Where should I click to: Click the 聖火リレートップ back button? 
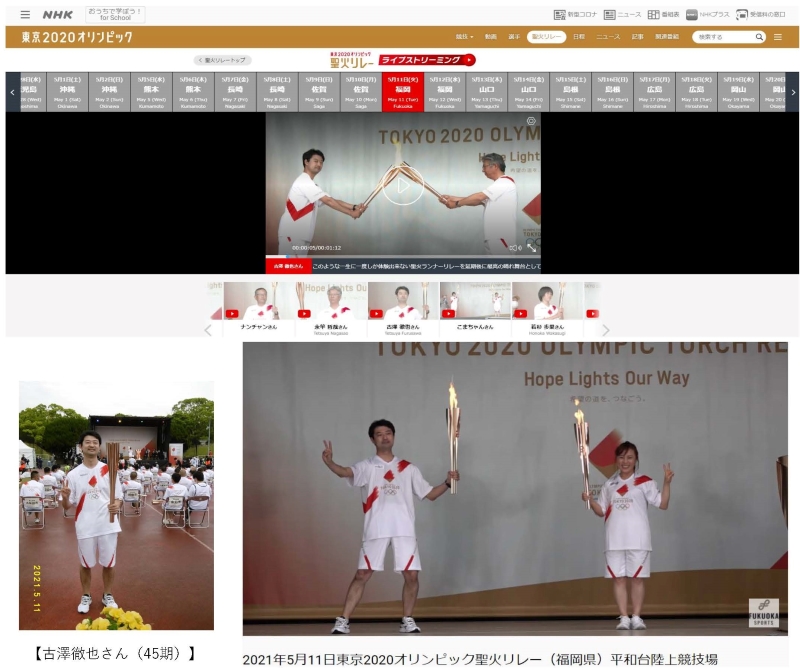222,60
